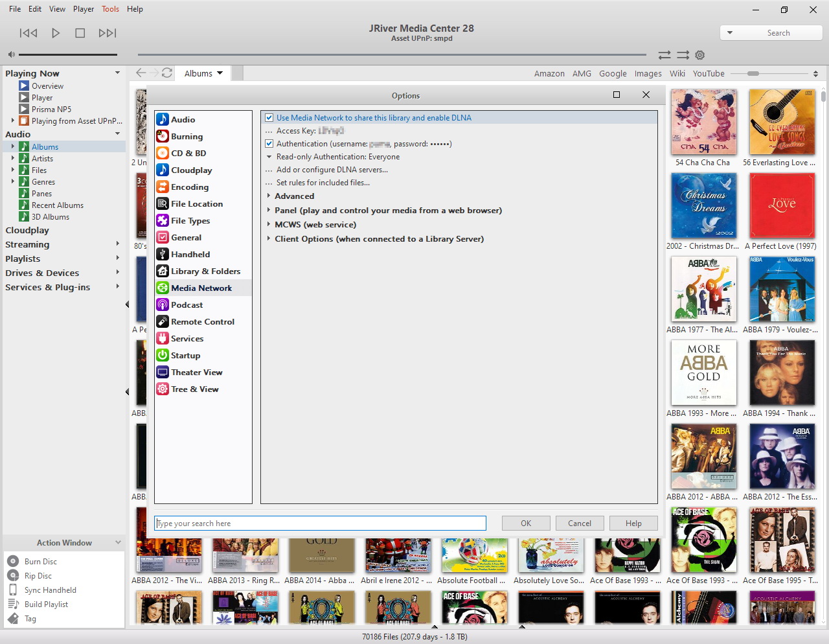Open the Handheld options icon

(x=163, y=254)
